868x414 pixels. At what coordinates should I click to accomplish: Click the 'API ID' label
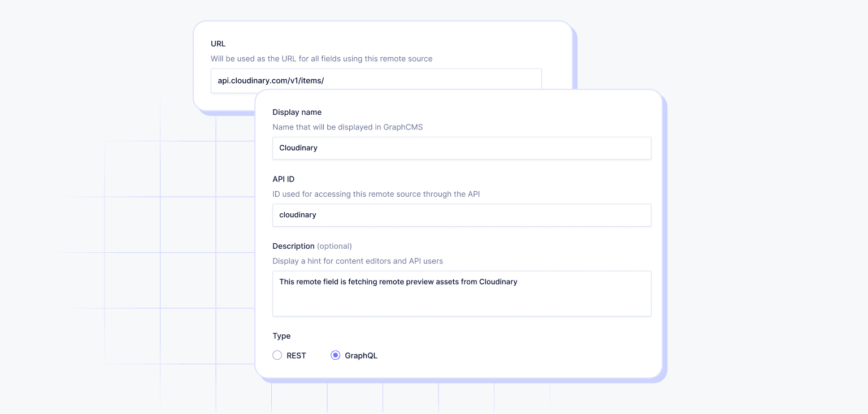tap(284, 179)
